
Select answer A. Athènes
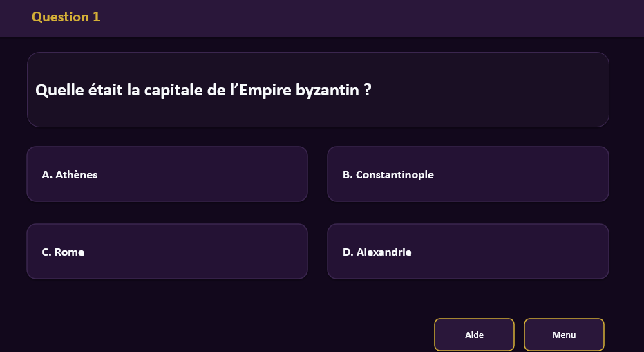[167, 174]
